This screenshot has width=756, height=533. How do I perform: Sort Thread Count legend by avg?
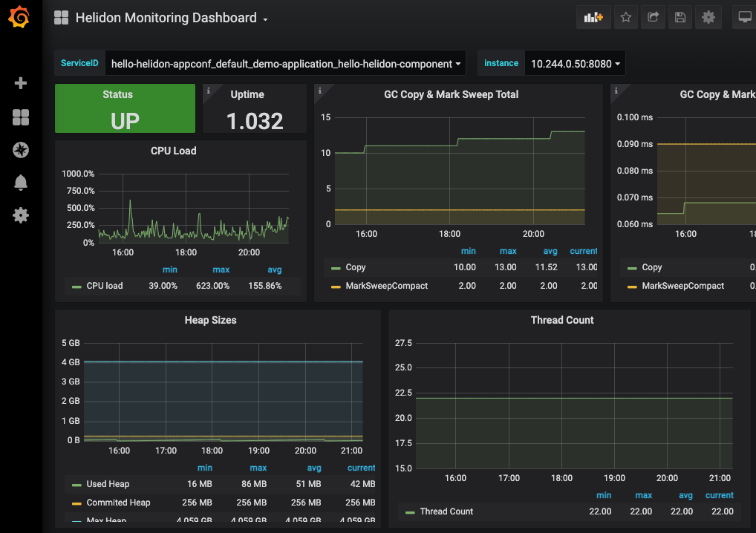coord(685,495)
